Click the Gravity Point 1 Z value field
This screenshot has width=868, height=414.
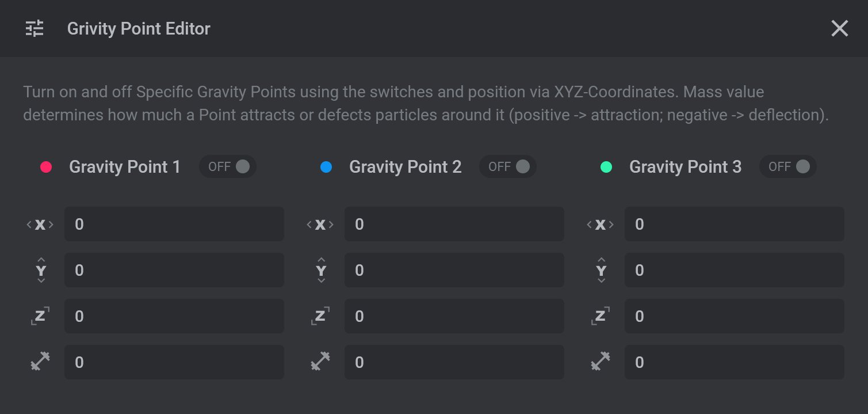coord(174,316)
